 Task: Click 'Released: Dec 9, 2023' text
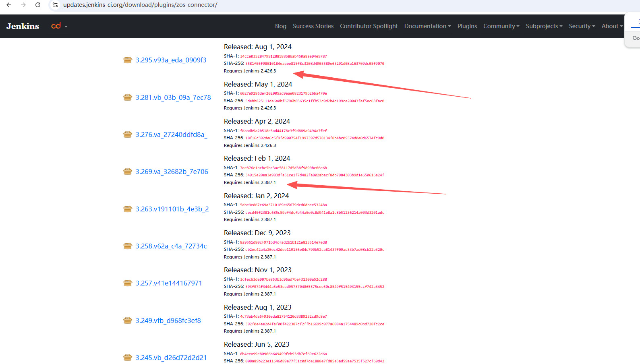pos(257,233)
